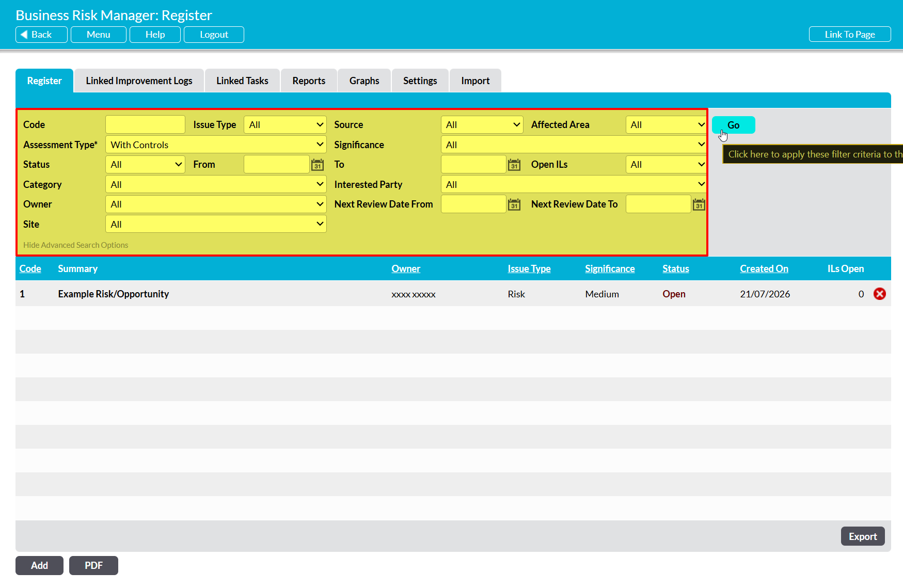Expand the Category dropdown
The image size is (903, 588).
(x=216, y=184)
